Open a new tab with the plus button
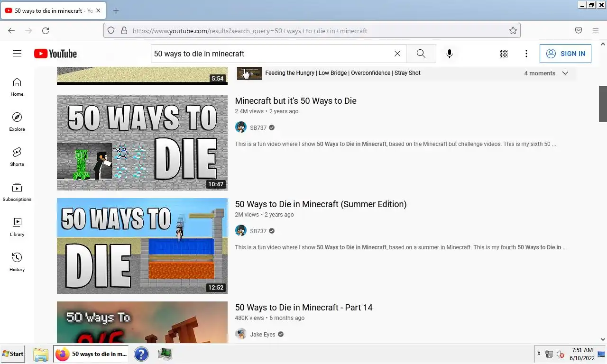 (116, 10)
